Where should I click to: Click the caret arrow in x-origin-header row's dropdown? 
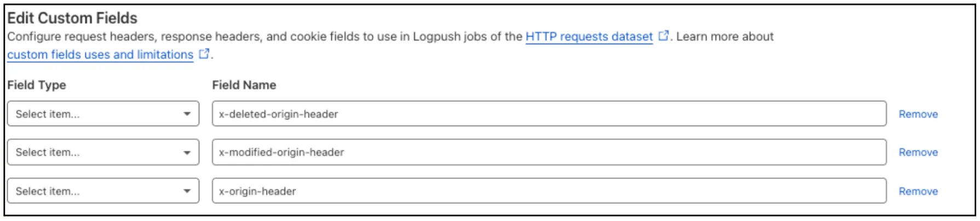pyautogui.click(x=187, y=191)
